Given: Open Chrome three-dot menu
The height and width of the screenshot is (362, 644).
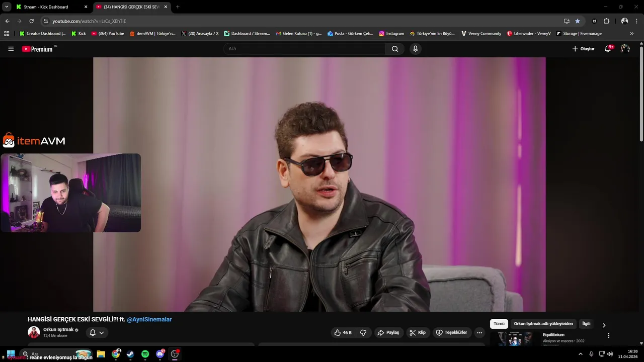Looking at the screenshot, I should point(637,21).
